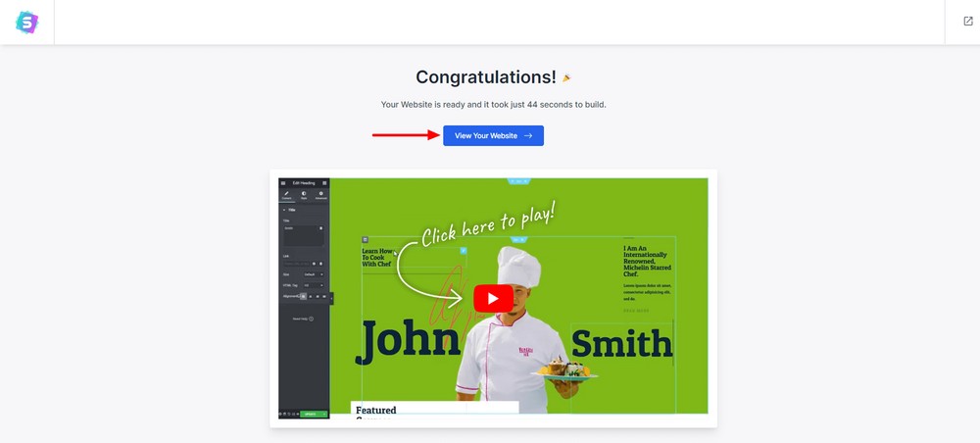Screen dimensions: 980x443
Task: Select right alignment in the Alignment row
Action: coord(318,296)
